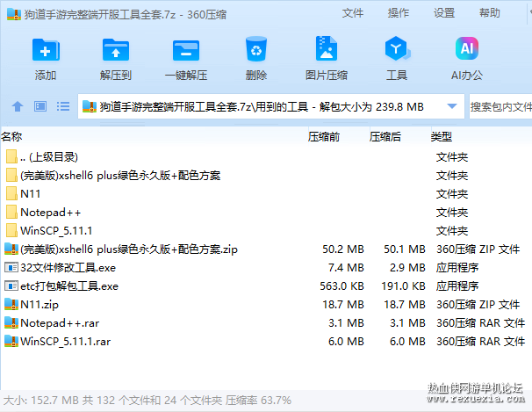Click the archive icon in address bar
The image size is (532, 412).
pyautogui.click(x=90, y=106)
